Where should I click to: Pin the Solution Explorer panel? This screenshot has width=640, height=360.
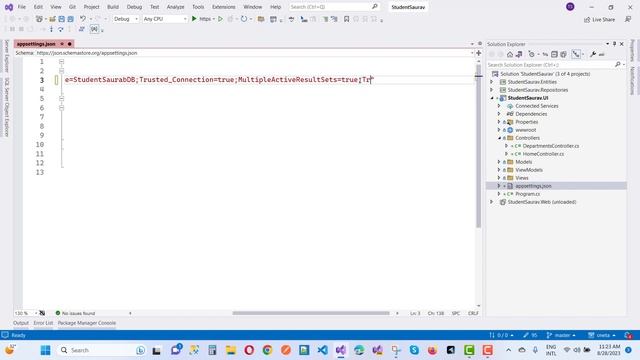click(x=614, y=44)
